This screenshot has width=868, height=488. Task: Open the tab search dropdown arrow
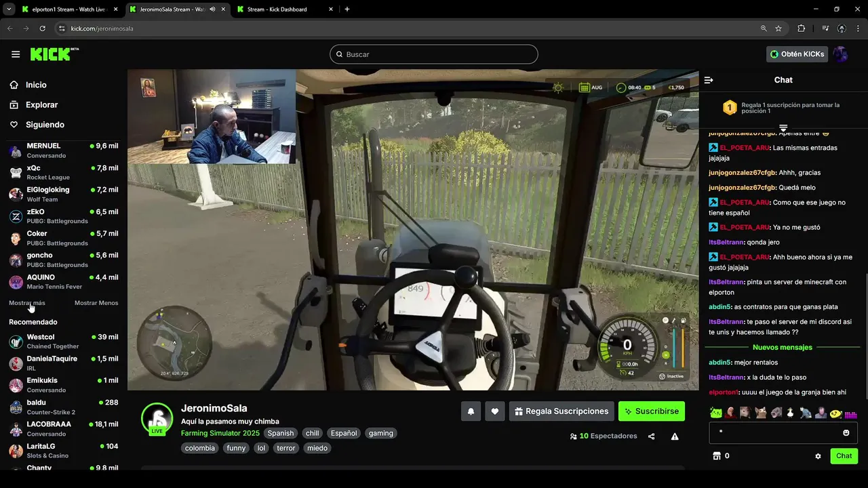point(9,9)
